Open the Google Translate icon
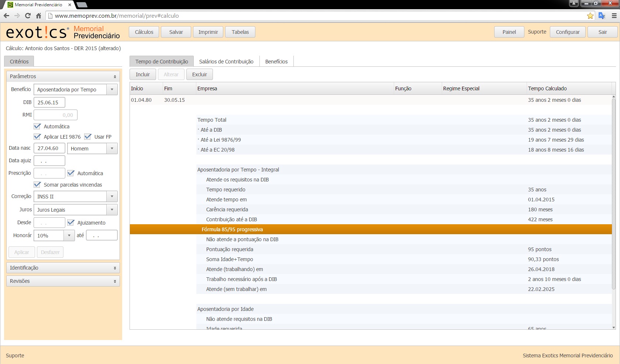The width and height of the screenshot is (620, 364). 602,15
